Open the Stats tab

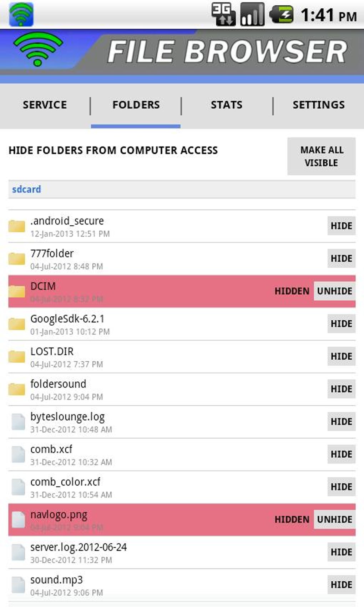[226, 105]
